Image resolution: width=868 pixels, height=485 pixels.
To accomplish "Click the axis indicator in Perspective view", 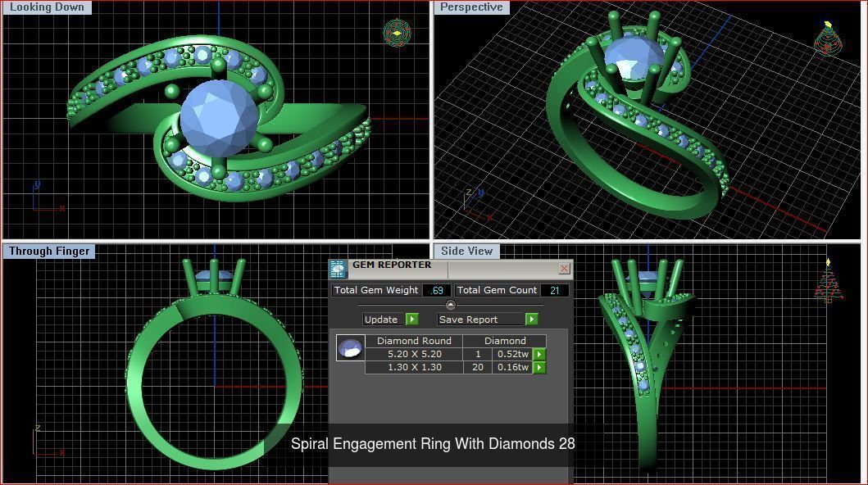I will [477, 204].
